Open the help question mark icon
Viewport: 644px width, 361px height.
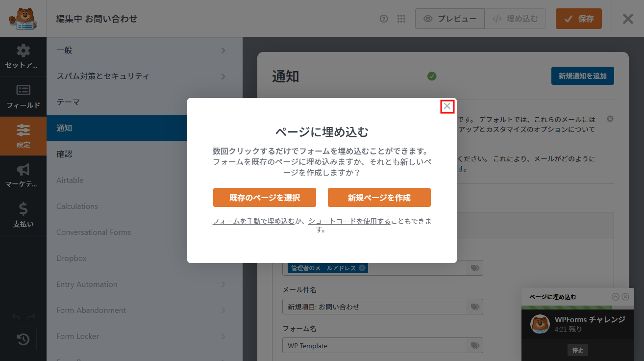click(x=384, y=19)
